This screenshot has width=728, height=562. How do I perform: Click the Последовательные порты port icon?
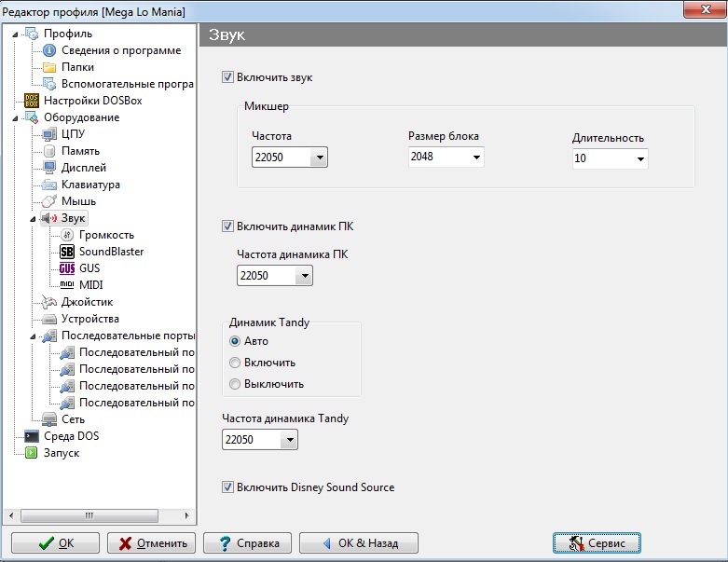[49, 336]
